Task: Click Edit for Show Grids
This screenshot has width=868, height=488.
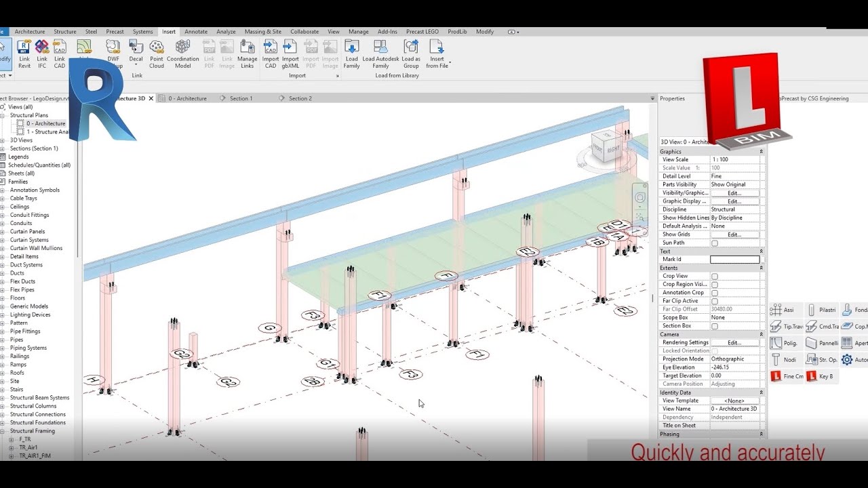Action: (x=734, y=235)
